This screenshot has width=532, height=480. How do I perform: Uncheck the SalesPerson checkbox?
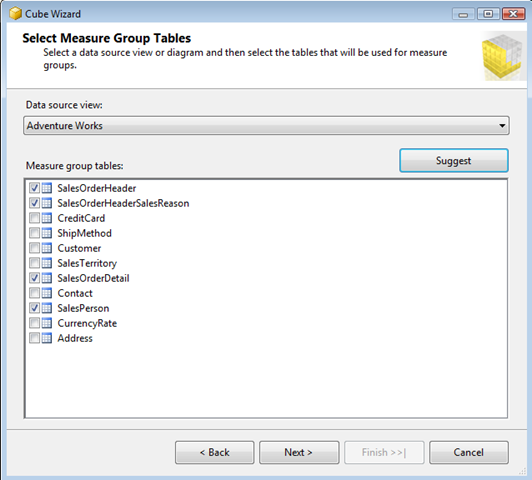34,308
